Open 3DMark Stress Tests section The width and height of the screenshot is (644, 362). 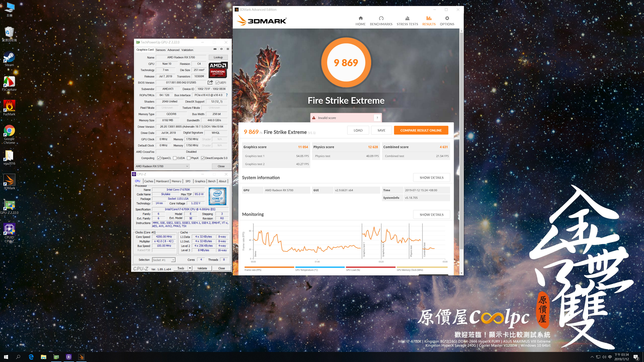(407, 21)
